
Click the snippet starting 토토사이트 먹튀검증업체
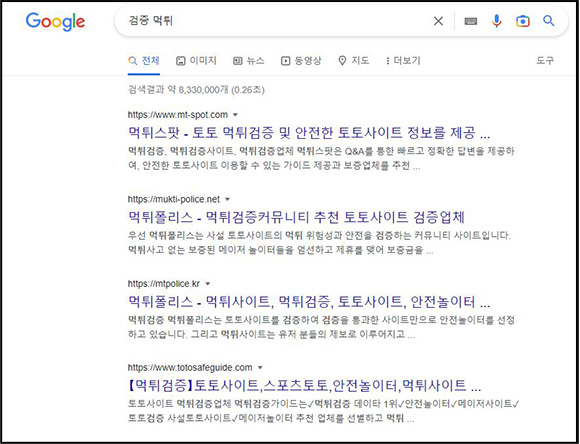pos(324,411)
